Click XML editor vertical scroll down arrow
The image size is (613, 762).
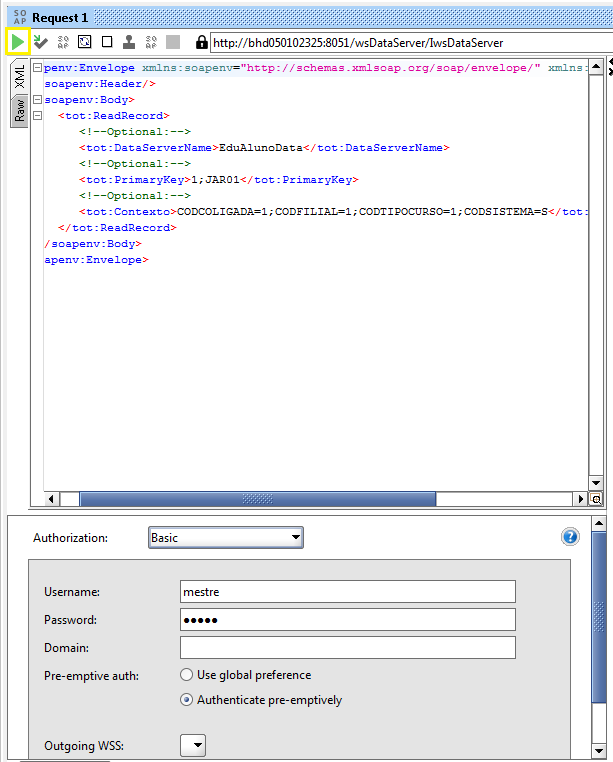click(596, 483)
